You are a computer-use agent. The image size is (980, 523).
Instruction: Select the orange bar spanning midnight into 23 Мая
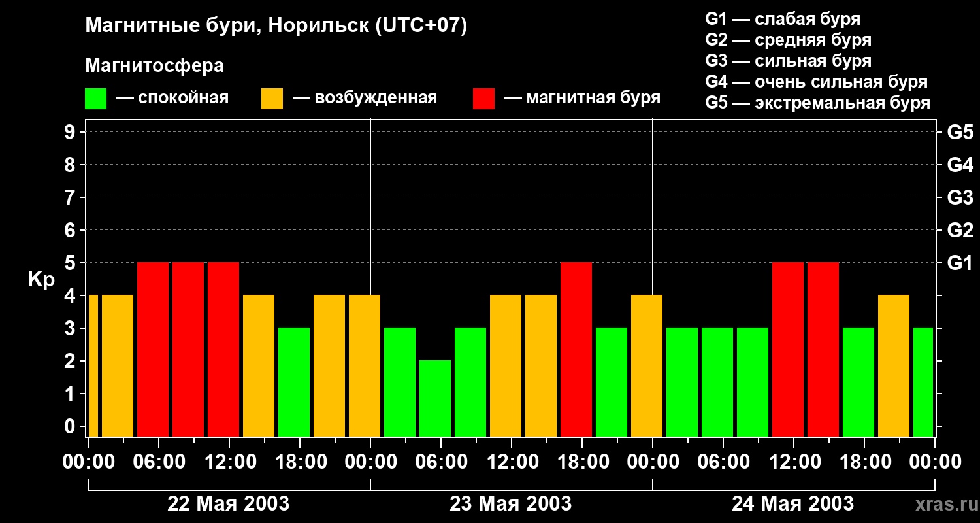365,365
